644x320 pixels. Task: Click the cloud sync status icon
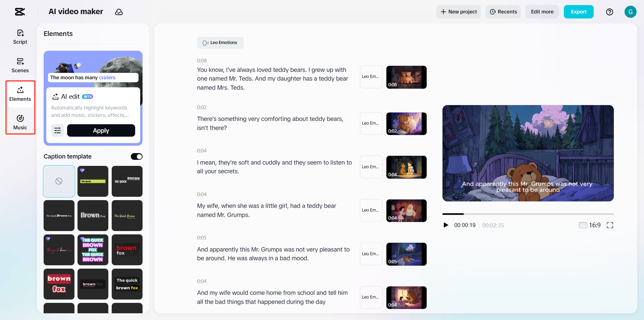(119, 12)
